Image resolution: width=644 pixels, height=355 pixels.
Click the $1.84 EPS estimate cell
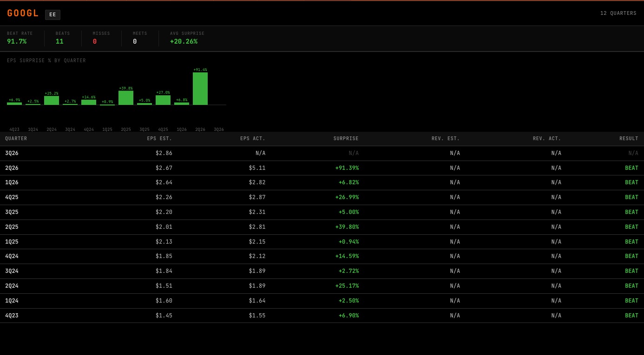point(164,271)
